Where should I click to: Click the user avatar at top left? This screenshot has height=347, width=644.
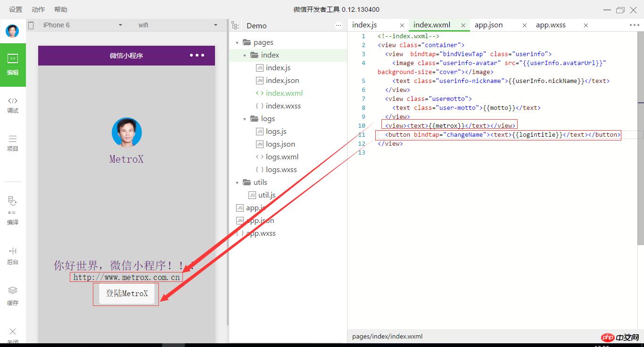pos(12,31)
